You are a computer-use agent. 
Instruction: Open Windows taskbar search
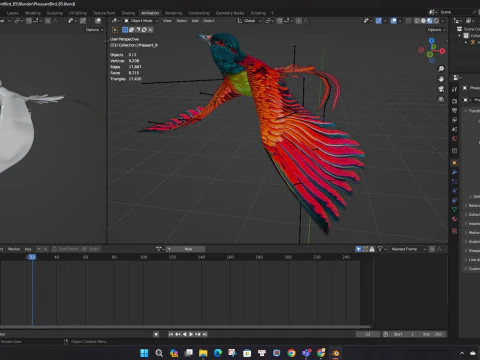159,353
